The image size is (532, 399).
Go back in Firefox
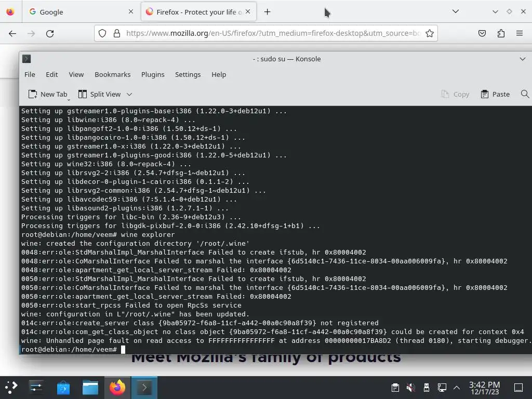click(12, 33)
